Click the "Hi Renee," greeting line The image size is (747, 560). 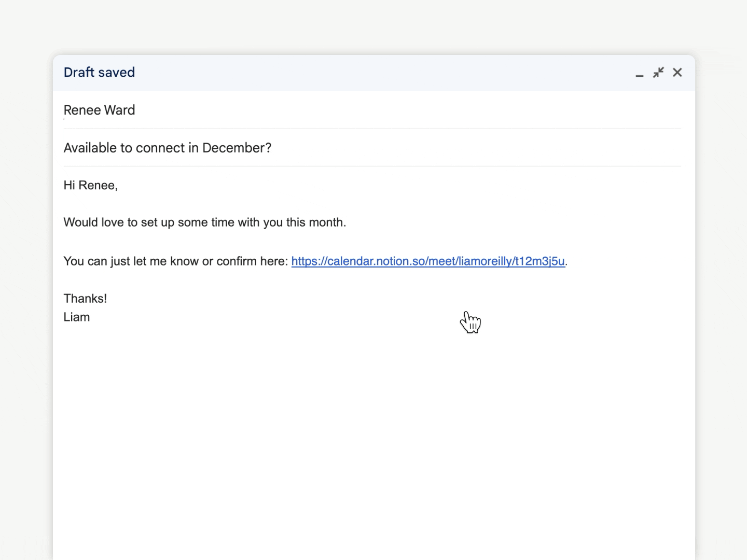point(91,185)
